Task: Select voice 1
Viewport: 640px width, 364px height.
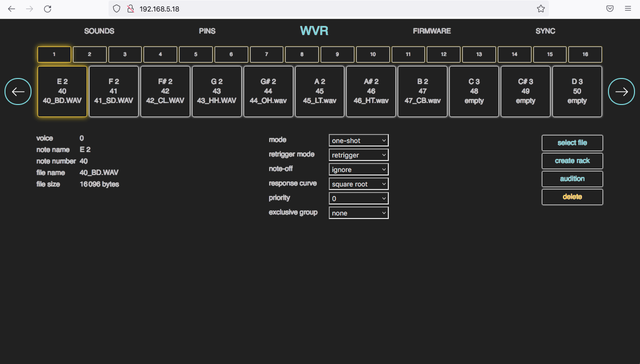Action: tap(54, 54)
